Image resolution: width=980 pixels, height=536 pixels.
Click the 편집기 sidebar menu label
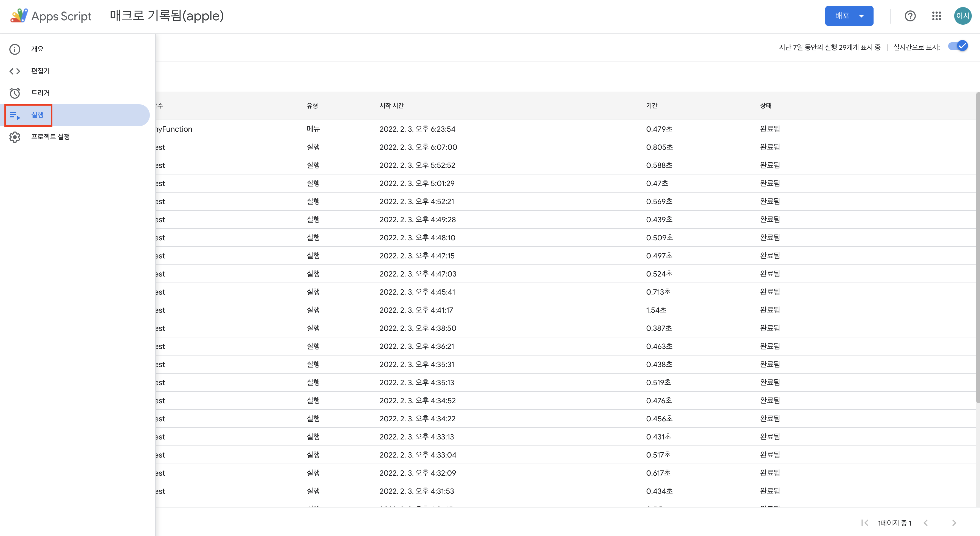40,71
